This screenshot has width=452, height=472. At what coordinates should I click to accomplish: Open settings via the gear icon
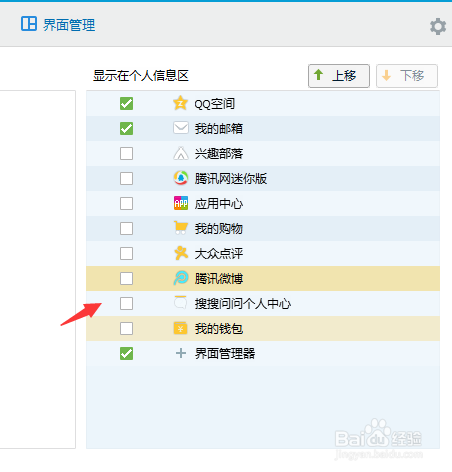pyautogui.click(x=438, y=26)
